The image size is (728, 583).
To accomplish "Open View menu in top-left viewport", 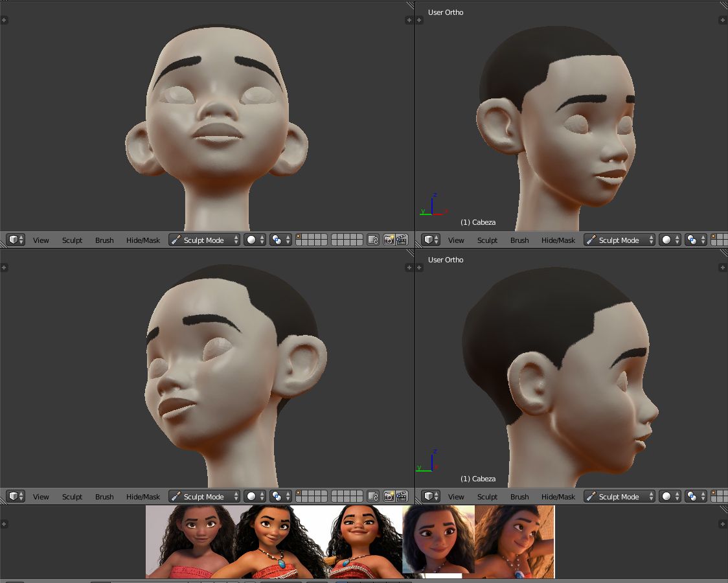I will (x=41, y=240).
